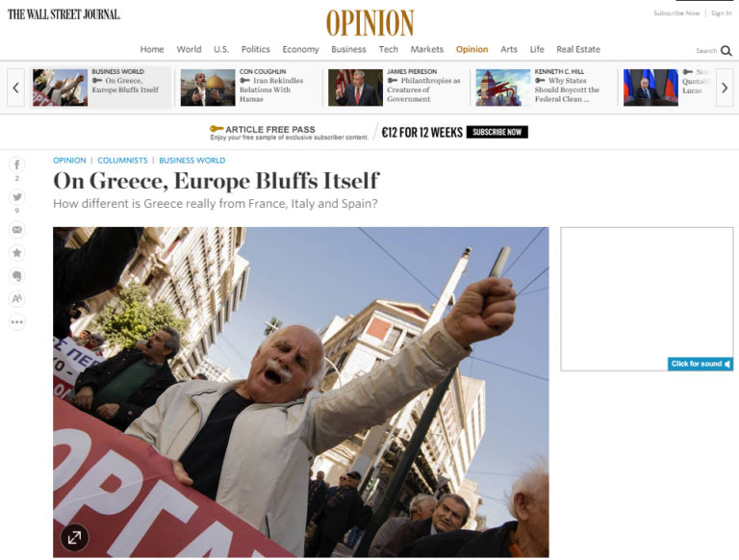
Task: Toggle sound with Click for sound
Action: tap(700, 364)
